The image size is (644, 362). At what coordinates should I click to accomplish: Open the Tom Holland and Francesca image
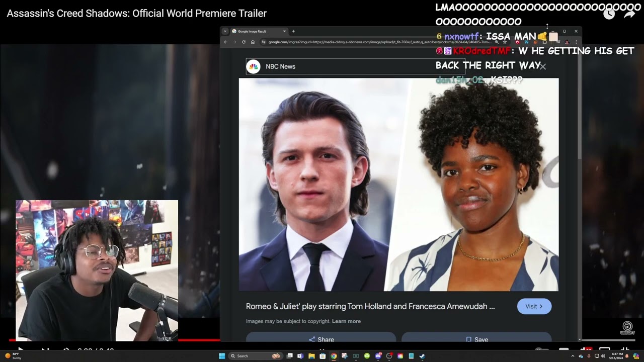pos(398,185)
